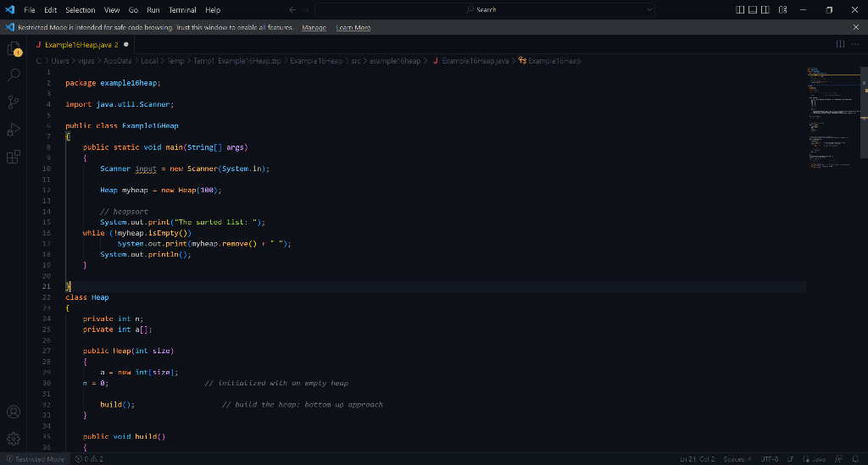Click the code minimap overview
868x465 pixels.
click(x=832, y=116)
